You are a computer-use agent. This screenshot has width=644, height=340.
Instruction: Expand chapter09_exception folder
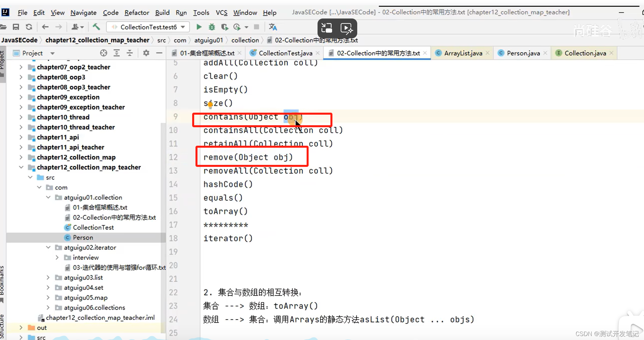[21, 97]
